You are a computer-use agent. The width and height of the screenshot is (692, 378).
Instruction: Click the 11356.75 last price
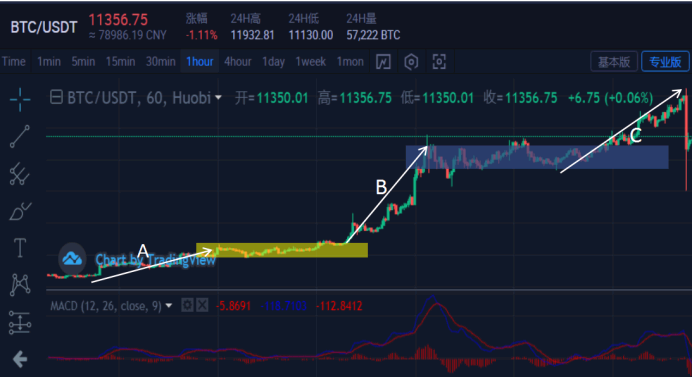[x=118, y=20]
